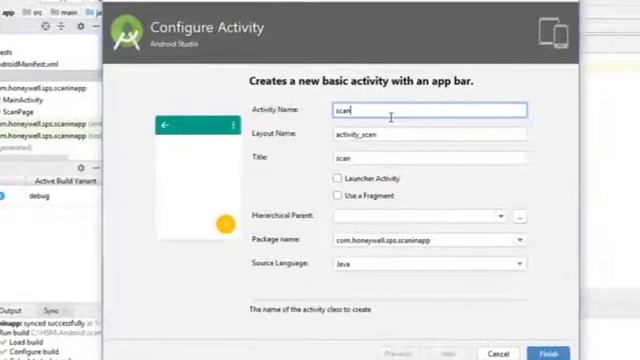Click the main breadcrumb item

coord(64,13)
